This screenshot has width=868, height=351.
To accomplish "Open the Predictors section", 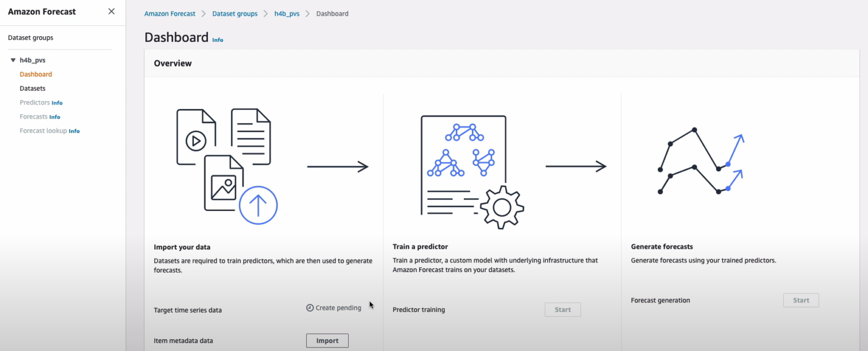I will (x=33, y=102).
